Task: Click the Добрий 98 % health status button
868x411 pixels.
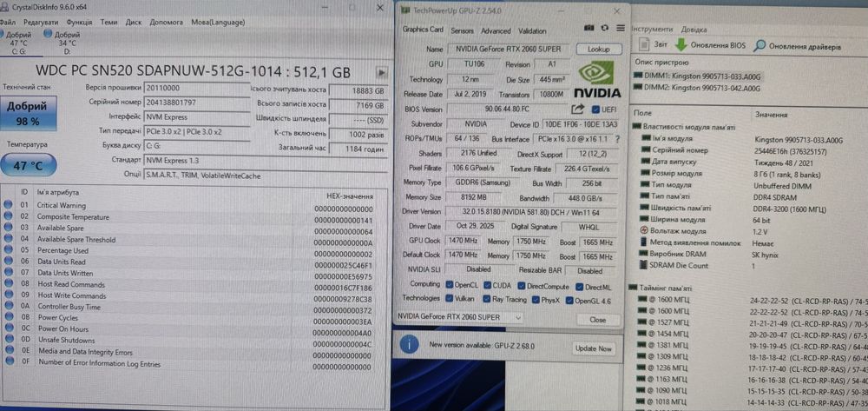Action: 30,114
